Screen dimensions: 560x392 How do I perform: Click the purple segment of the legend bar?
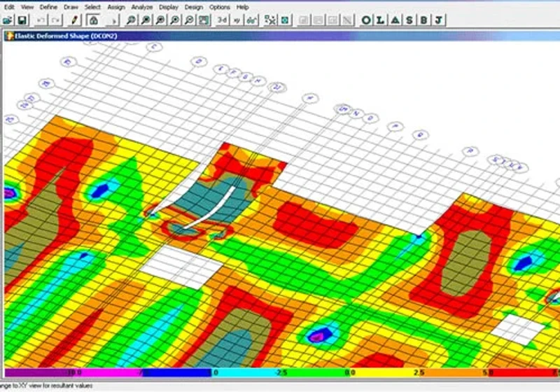pos(39,372)
